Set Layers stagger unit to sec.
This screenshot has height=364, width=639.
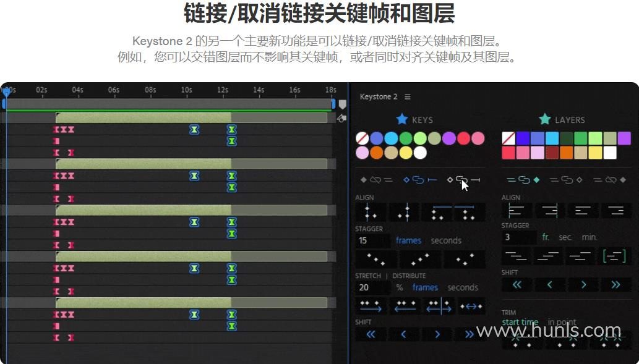tap(565, 237)
